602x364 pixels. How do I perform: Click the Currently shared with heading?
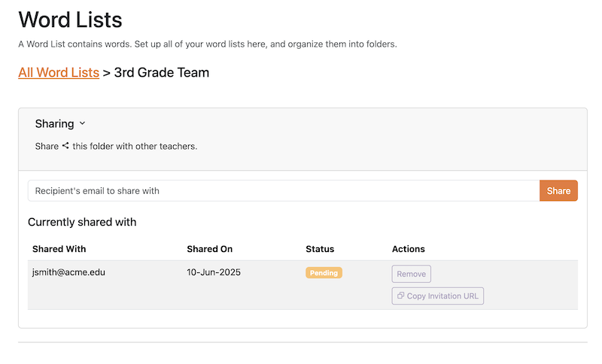[82, 223]
